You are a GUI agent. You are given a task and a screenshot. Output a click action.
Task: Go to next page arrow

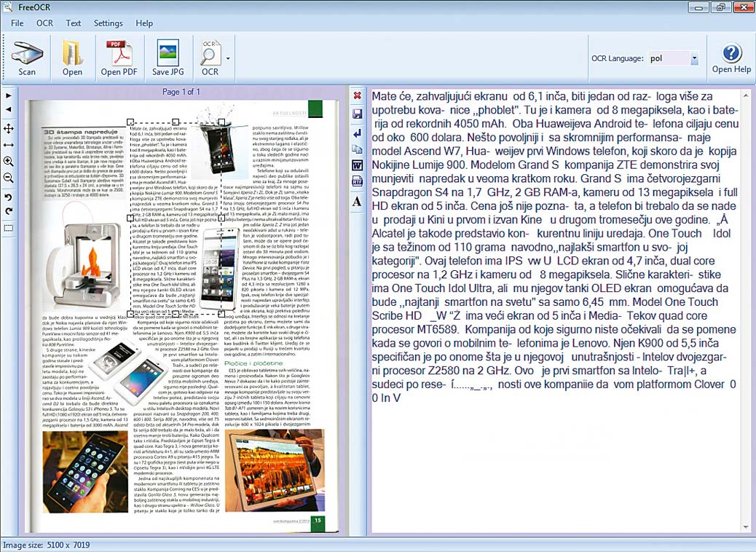9,95
